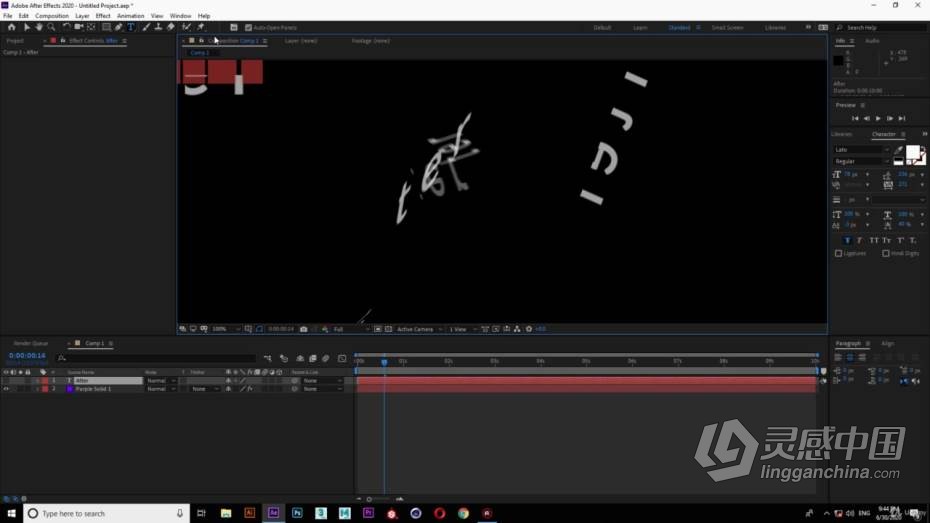The width and height of the screenshot is (930, 523).
Task: Select the Zoom magnifier tool
Action: tap(51, 27)
